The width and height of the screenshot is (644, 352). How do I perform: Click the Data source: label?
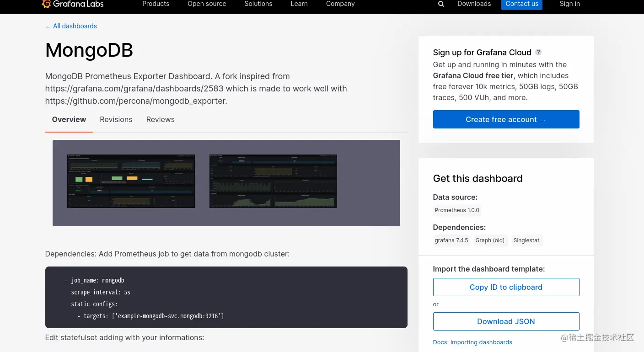[x=455, y=197]
